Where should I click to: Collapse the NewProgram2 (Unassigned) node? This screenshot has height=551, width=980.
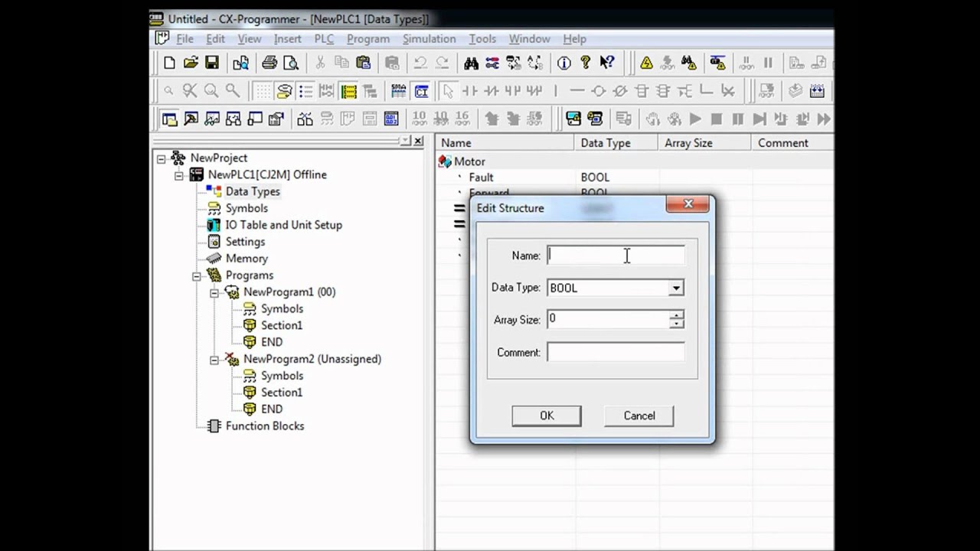pos(214,360)
